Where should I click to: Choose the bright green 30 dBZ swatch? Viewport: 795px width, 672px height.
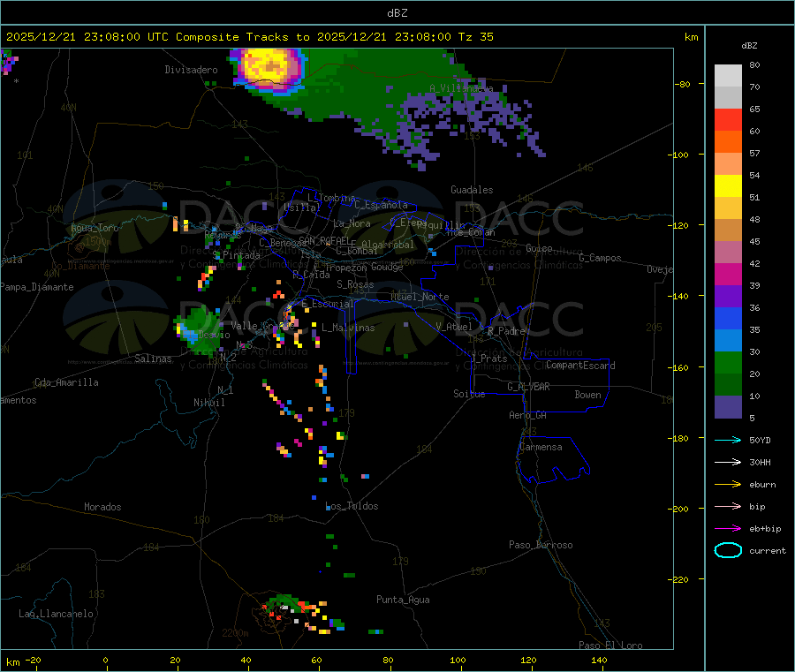pos(728,362)
